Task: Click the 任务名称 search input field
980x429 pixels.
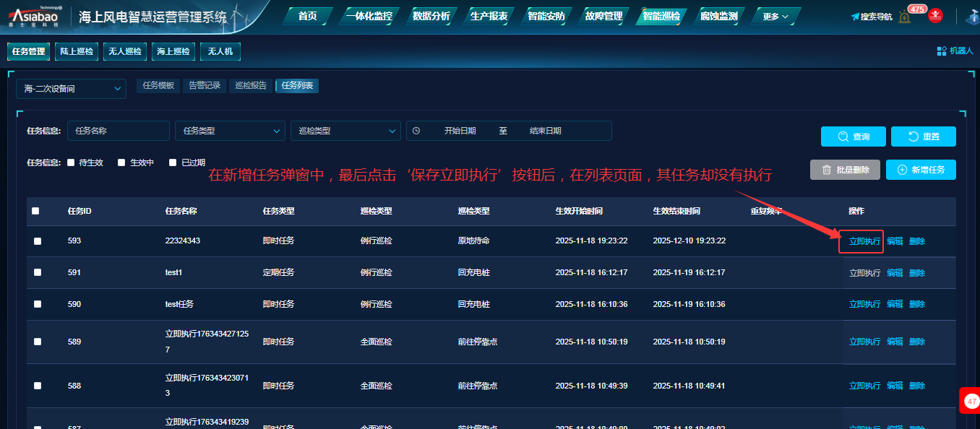Action: coord(119,131)
